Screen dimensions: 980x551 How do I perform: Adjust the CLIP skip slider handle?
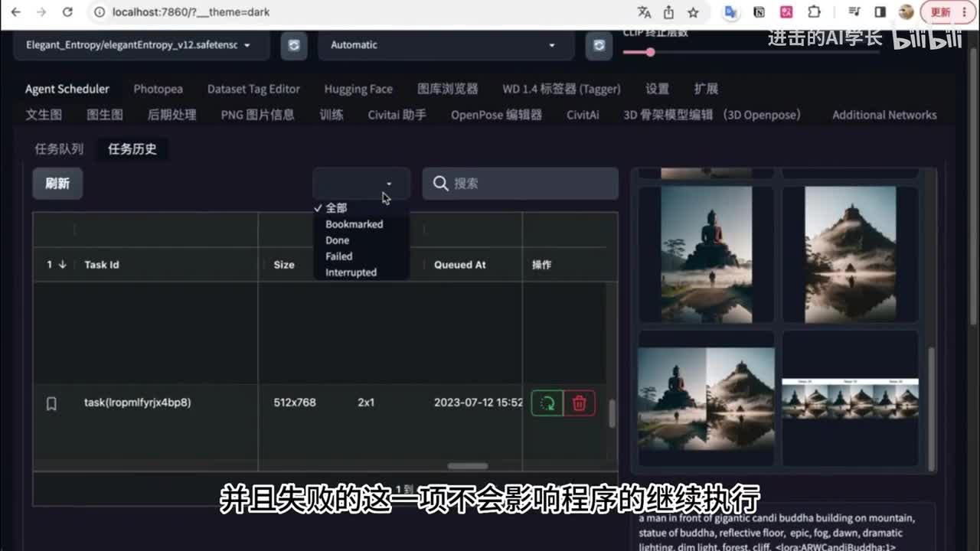[x=650, y=52]
